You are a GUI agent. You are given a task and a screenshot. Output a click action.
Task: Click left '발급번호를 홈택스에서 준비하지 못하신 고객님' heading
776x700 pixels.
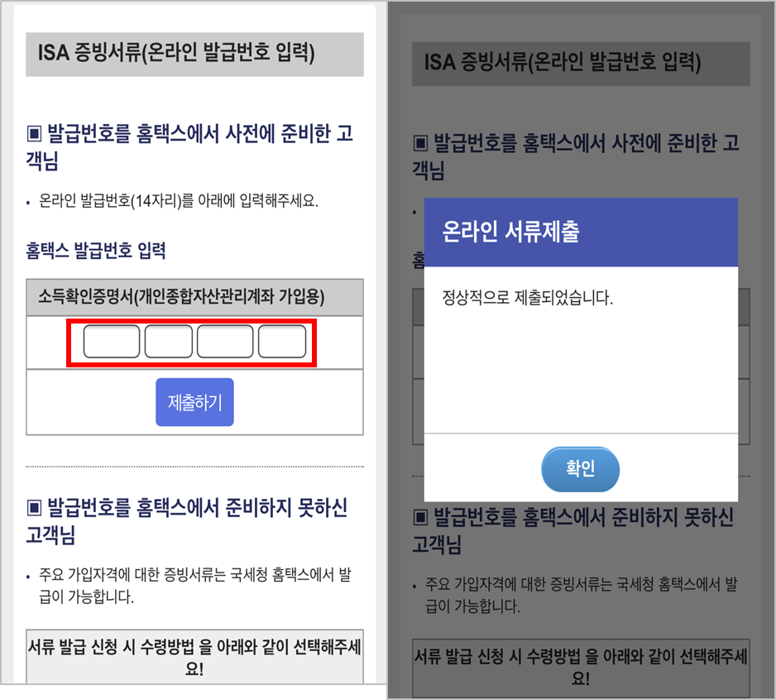coord(187,521)
